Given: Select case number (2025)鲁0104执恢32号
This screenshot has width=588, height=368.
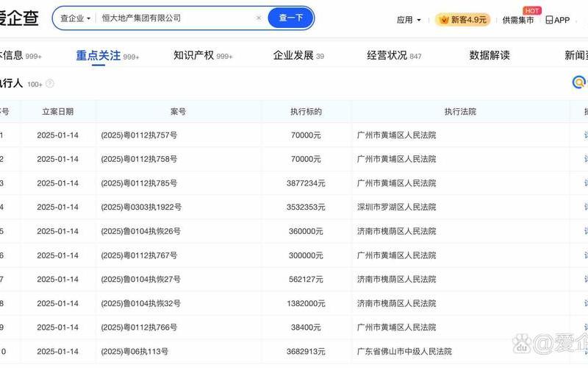Looking at the screenshot, I should [140, 303].
